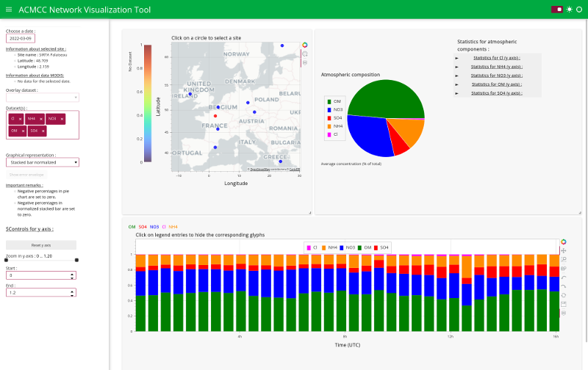The width and height of the screenshot is (588, 370).
Task: Open the Graphical representation dropdown
Action: (43, 162)
